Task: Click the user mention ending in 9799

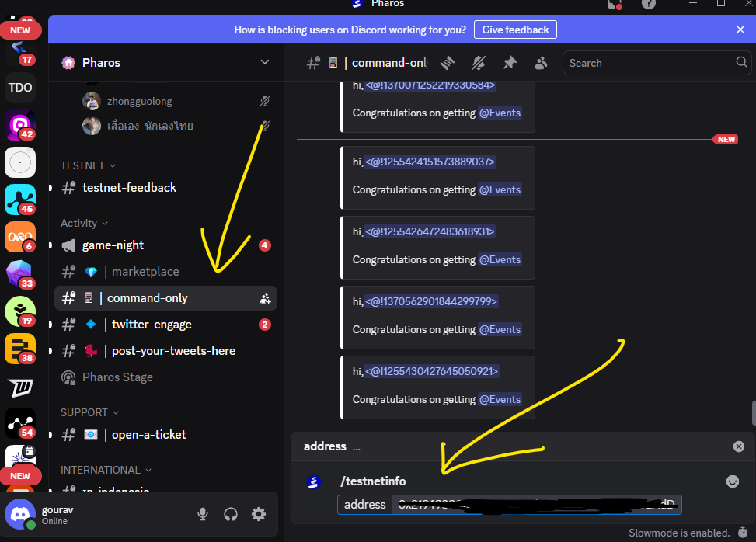Action: [x=431, y=301]
